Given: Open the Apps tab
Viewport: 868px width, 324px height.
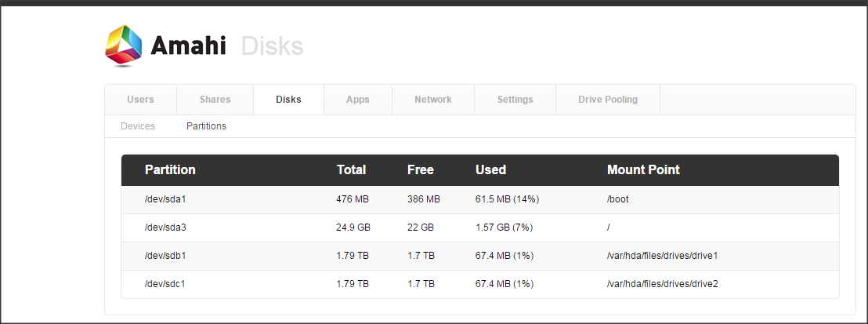Looking at the screenshot, I should point(357,100).
